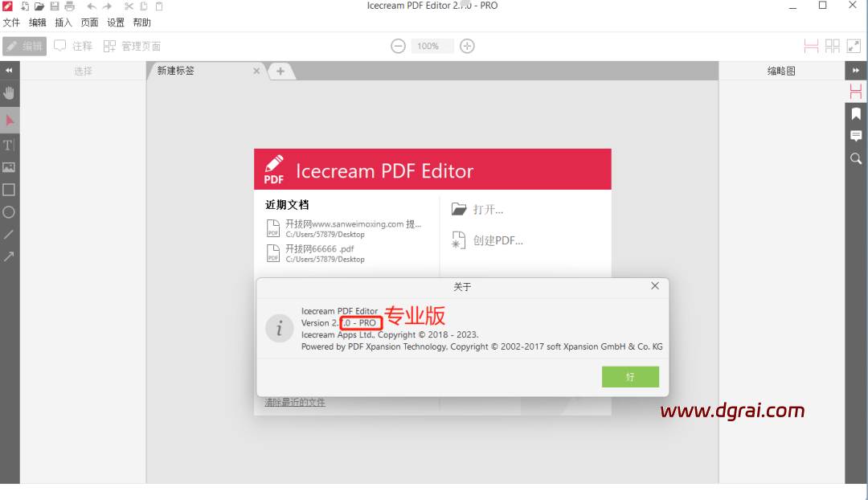Image resolution: width=868 pixels, height=500 pixels.
Task: Switch to 管理页面 manage pages mode
Action: [x=133, y=46]
